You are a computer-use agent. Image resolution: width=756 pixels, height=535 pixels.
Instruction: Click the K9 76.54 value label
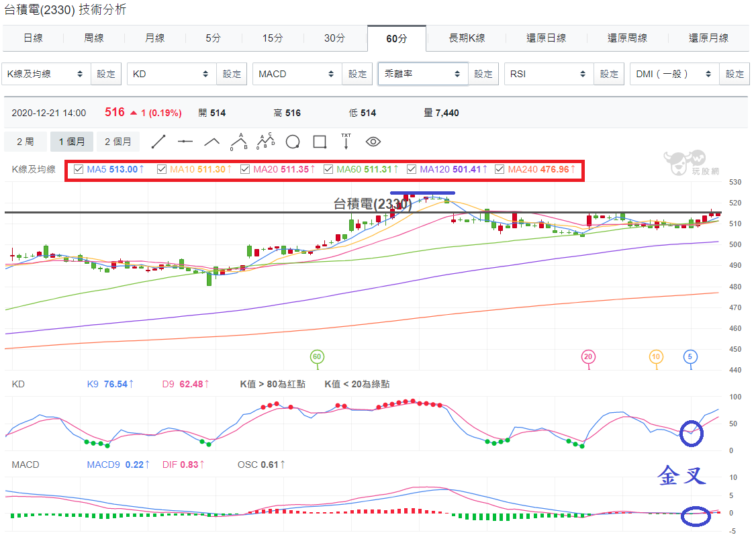pyautogui.click(x=110, y=384)
